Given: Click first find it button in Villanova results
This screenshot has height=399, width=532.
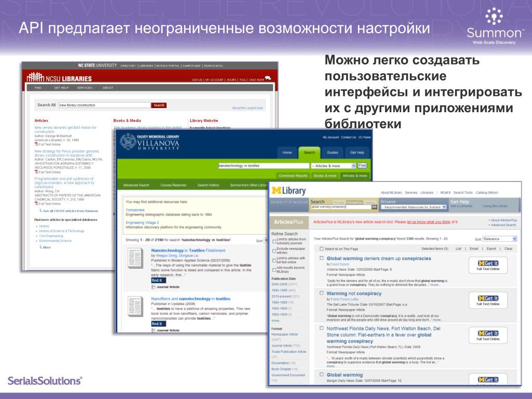Looking at the screenshot, I should click(158, 280).
